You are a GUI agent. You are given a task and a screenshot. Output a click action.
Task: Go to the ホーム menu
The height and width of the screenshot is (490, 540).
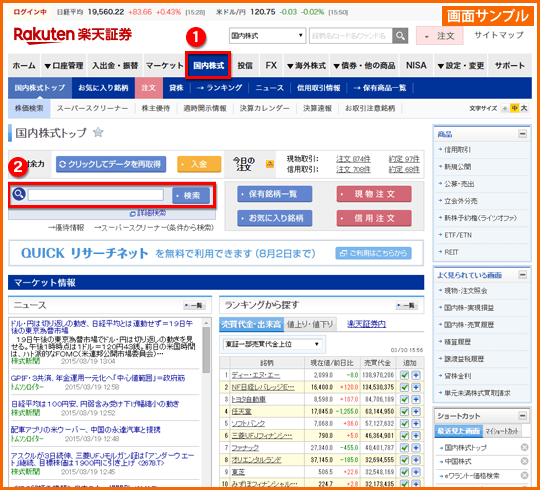point(24,65)
